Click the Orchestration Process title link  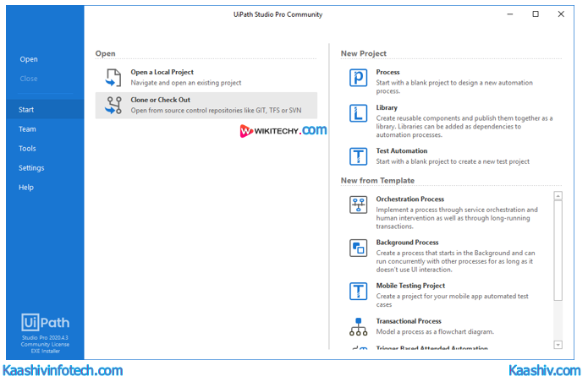pos(409,199)
